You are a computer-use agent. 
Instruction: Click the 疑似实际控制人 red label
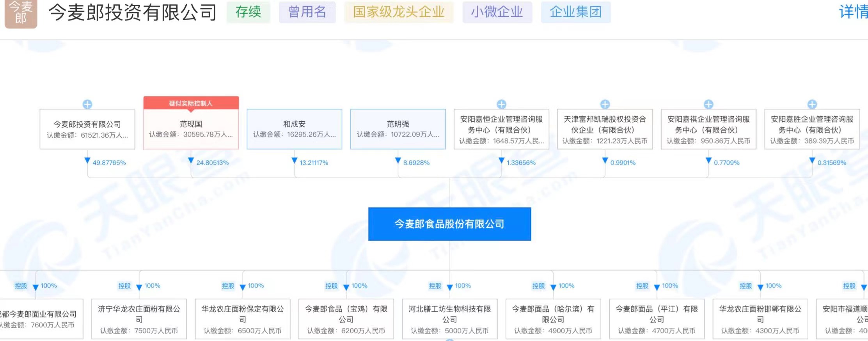tap(191, 103)
